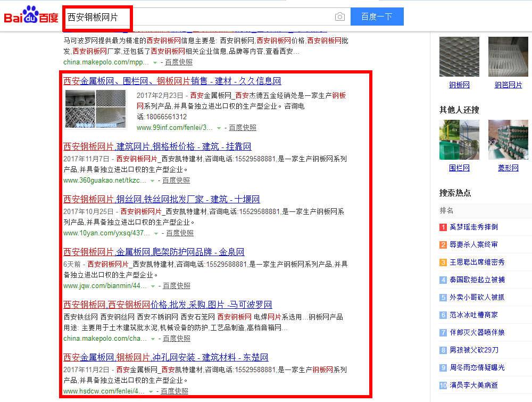
Task: Open hot search 奏国歌拒起立被捕
Action: coord(477,280)
